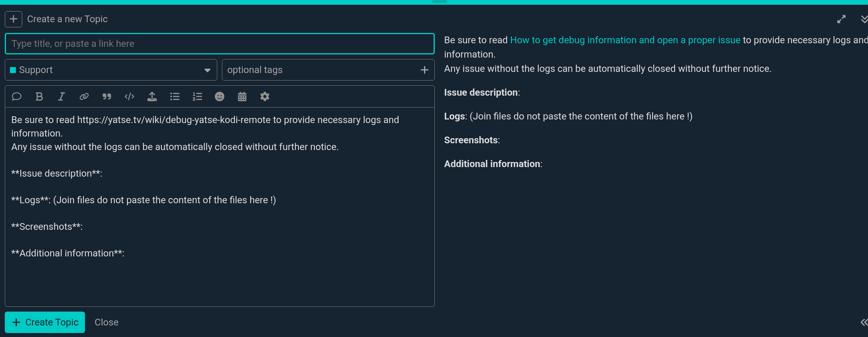Apply italic emphasis from the toolbar
Viewport: 868px width, 337px height.
coord(62,96)
